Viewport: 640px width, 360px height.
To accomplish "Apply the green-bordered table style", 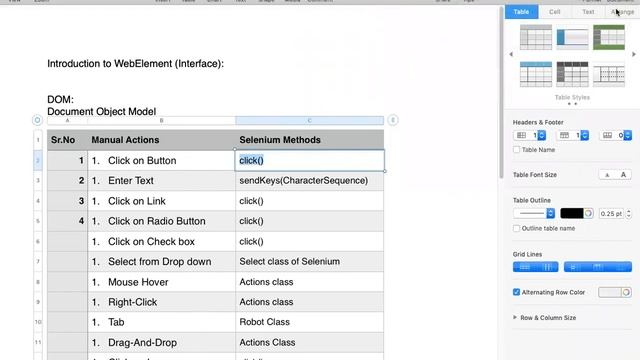I will [x=609, y=37].
